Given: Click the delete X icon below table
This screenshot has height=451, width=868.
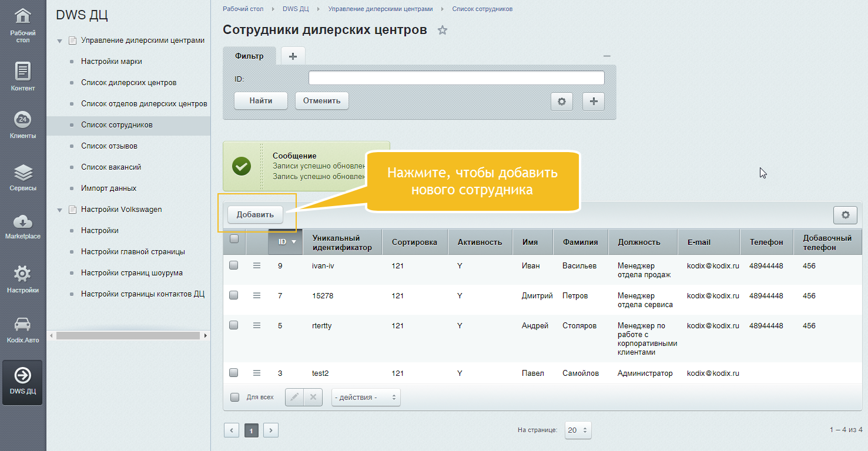Looking at the screenshot, I should coord(313,397).
